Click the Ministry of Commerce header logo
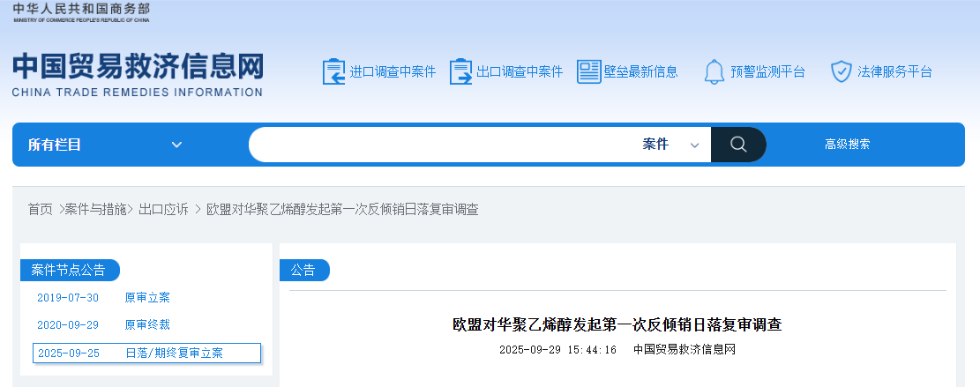Image resolution: width=980 pixels, height=387 pixels. [81, 12]
